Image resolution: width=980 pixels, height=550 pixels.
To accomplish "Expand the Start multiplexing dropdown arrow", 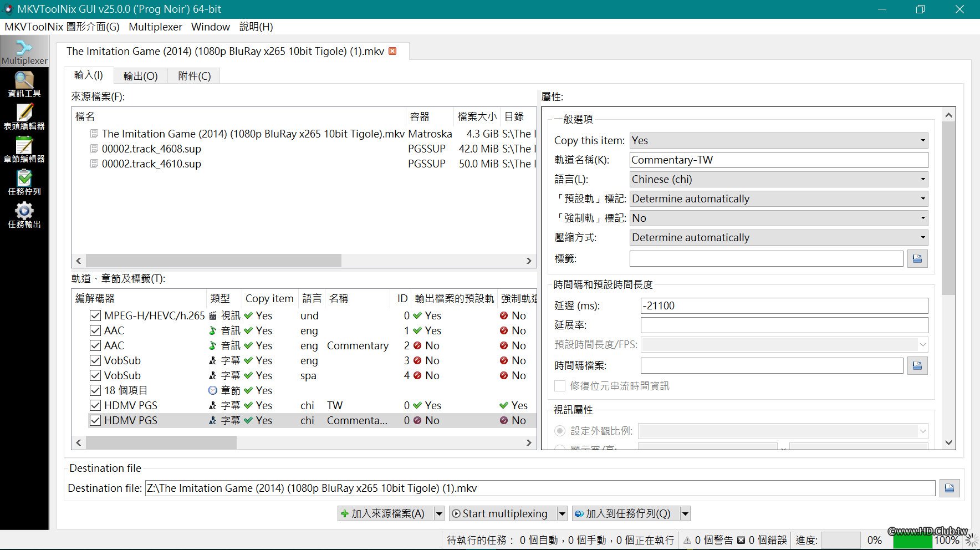I will tap(562, 513).
